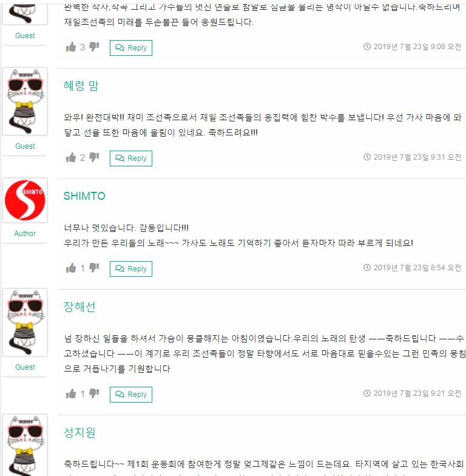The image size is (466, 476).
Task: Click 혜령 맘's cat avatar image
Action: pos(25,101)
